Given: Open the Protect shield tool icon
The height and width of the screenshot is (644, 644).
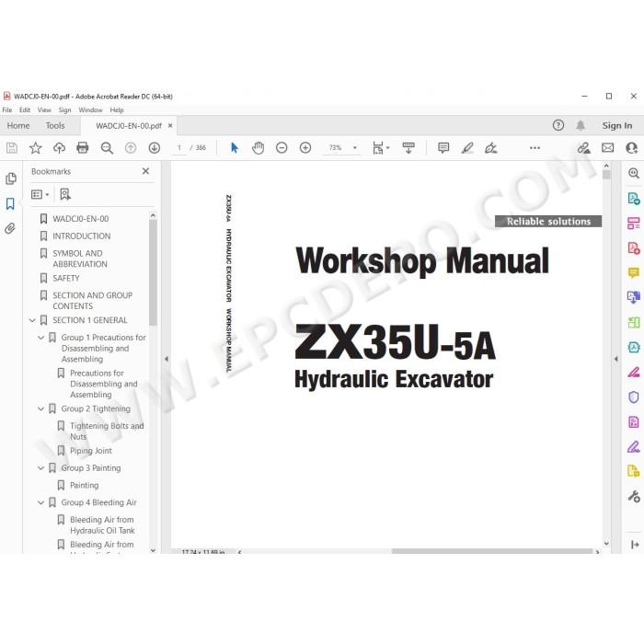Looking at the screenshot, I should [x=633, y=397].
